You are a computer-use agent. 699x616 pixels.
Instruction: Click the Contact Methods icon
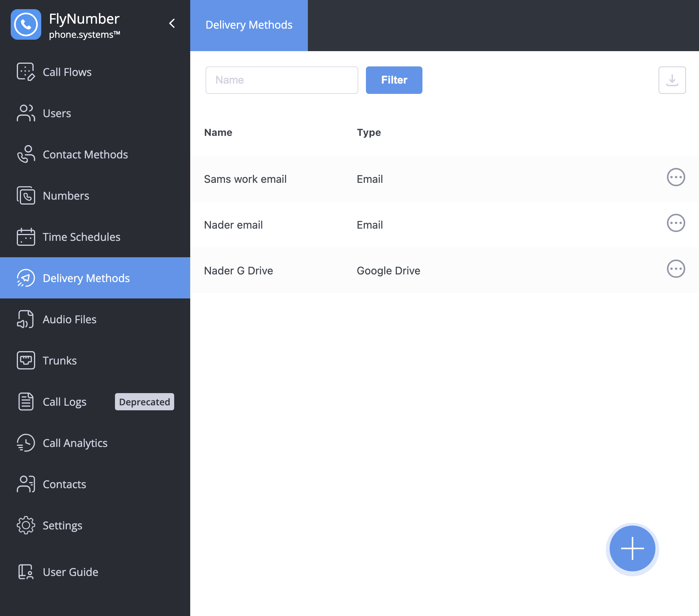coord(26,154)
